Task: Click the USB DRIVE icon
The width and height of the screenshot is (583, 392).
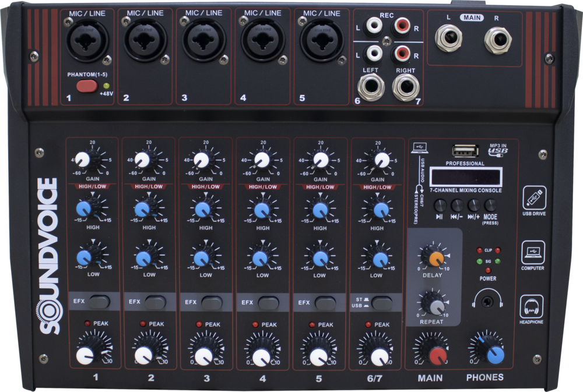Action: [x=534, y=197]
